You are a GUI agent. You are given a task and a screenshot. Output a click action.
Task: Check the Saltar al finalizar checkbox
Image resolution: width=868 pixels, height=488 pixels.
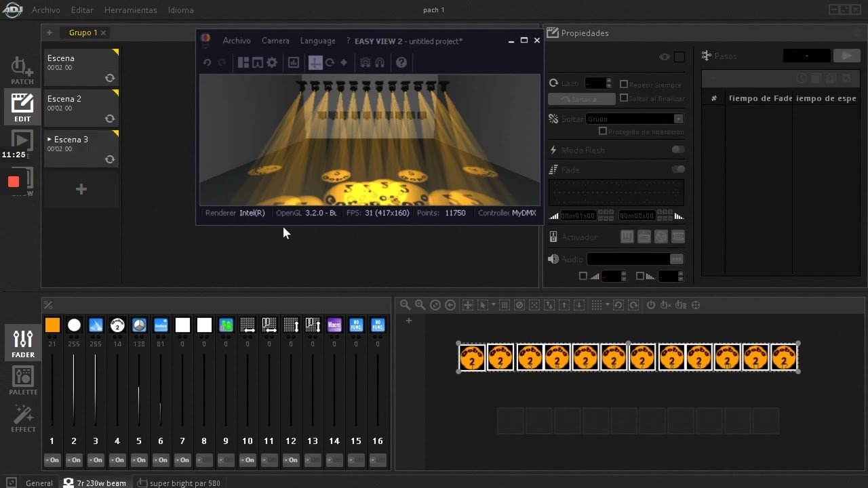pos(624,98)
